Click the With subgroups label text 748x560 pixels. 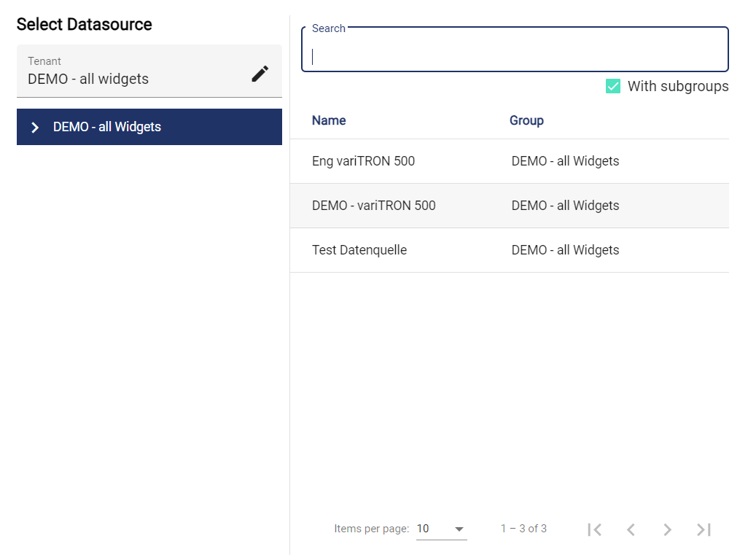[x=677, y=87]
